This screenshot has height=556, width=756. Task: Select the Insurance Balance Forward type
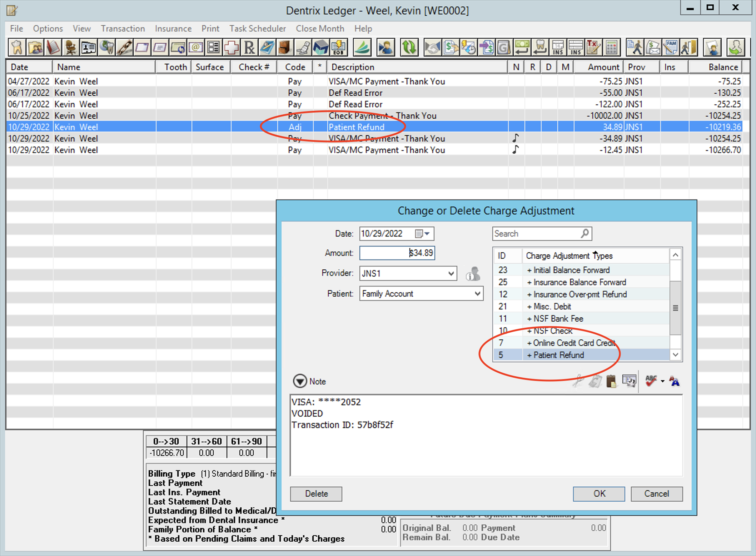click(x=582, y=282)
